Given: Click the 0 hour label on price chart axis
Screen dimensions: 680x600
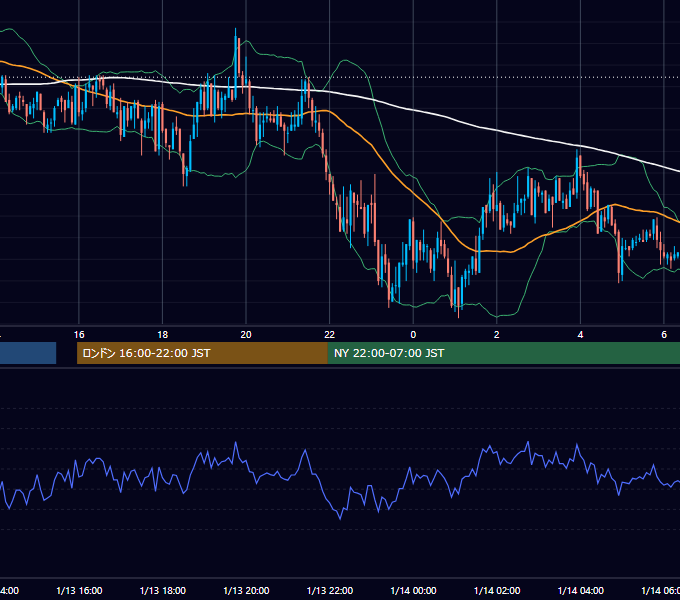Looking at the screenshot, I should point(413,335).
